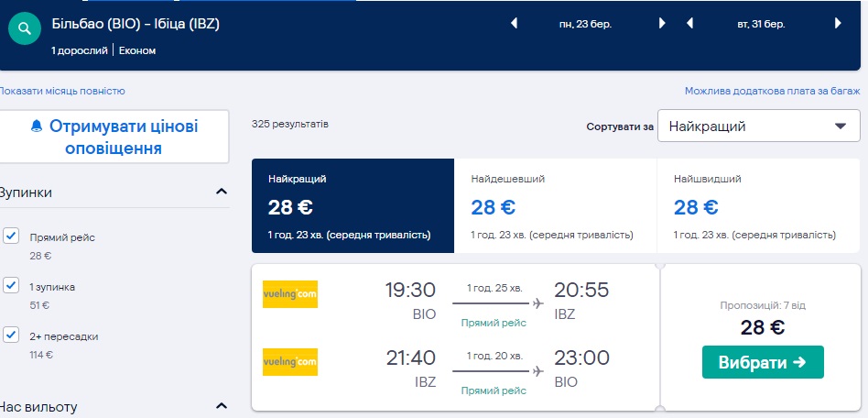Select the Найдешевший tab
The image size is (868, 418).
[555, 206]
